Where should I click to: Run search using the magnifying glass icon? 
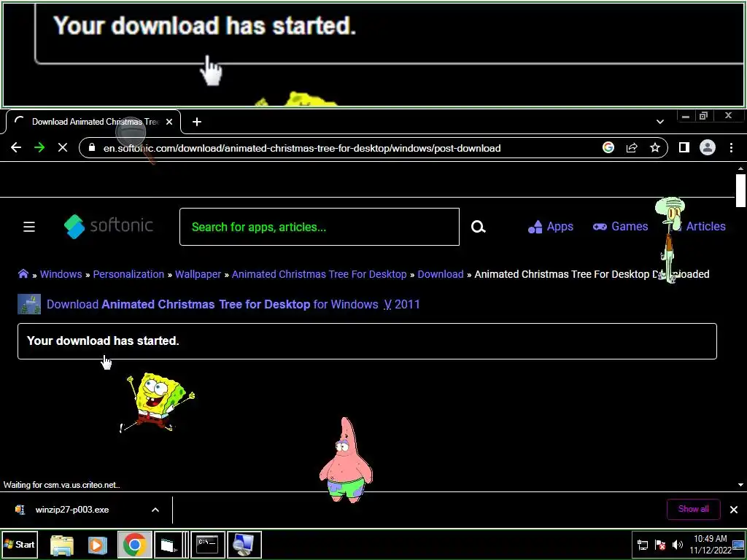[x=479, y=227]
